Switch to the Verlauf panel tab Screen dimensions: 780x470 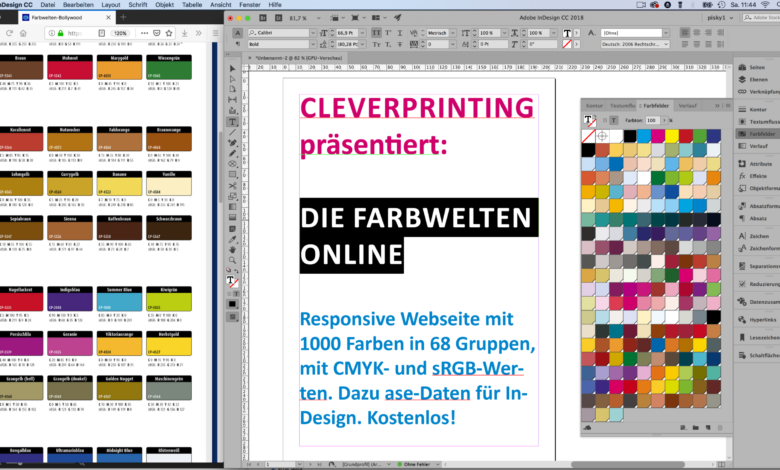click(x=687, y=105)
